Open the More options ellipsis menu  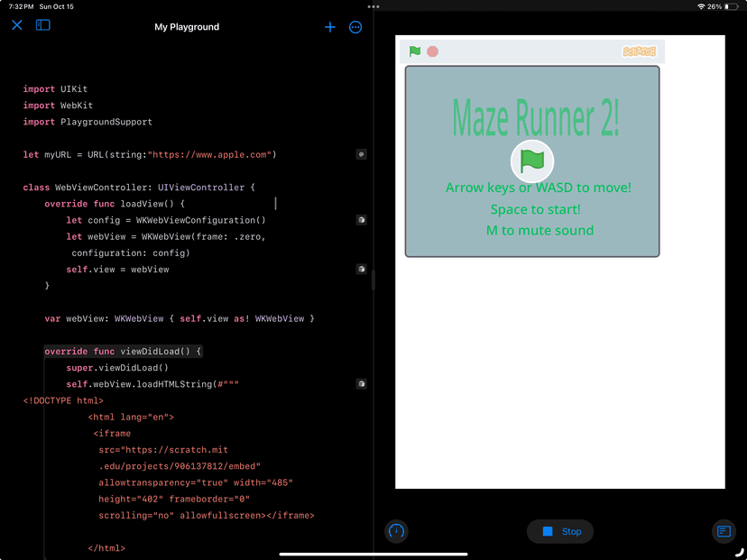(355, 27)
